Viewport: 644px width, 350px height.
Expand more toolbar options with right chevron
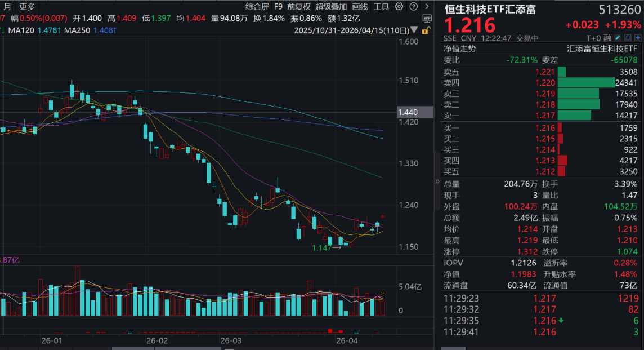pyautogui.click(x=428, y=7)
